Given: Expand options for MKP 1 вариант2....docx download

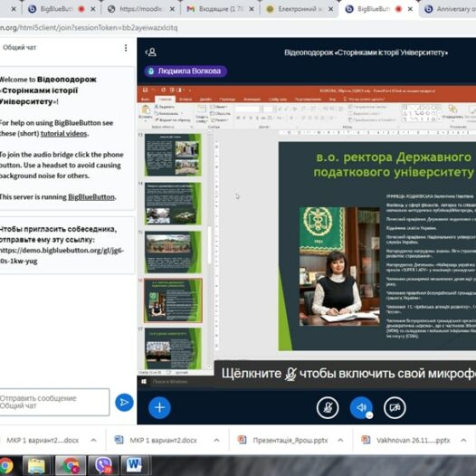Looking at the screenshot, I should [x=93, y=440].
